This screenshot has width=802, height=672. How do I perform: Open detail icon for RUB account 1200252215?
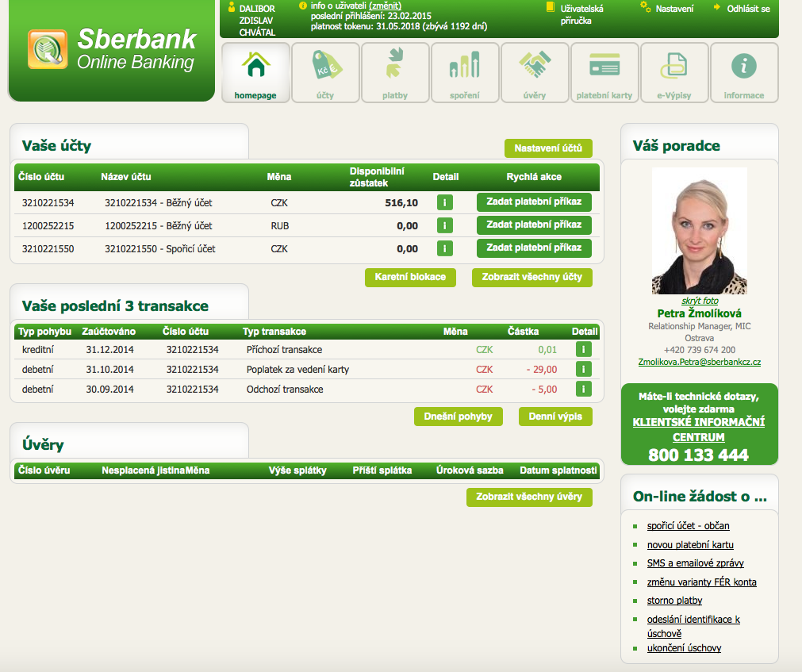tap(444, 225)
